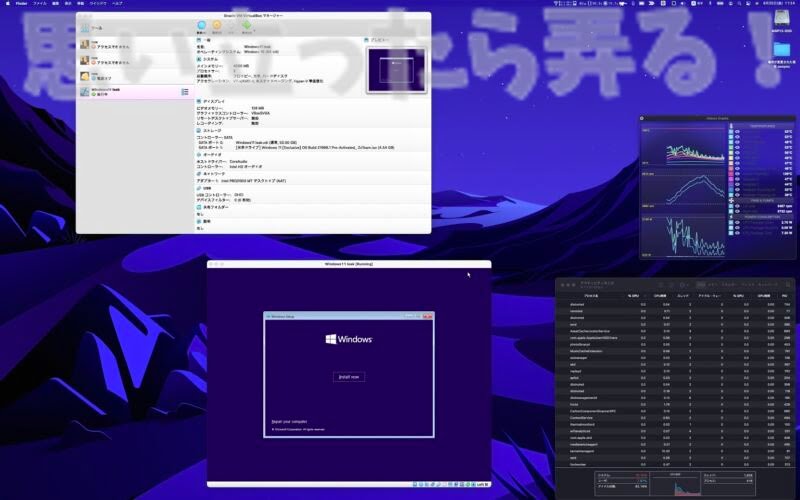
Task: Toggle the eye icon on the 7.90 W power row
Action: click(737, 233)
